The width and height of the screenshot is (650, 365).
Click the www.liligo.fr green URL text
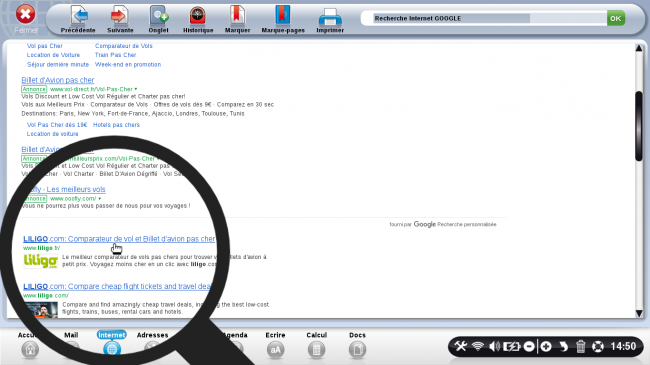41,248
